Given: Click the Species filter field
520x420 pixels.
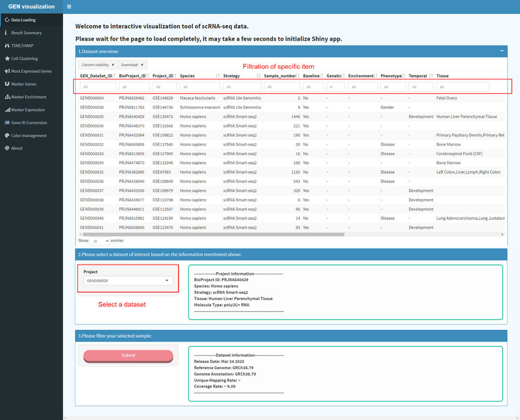Looking at the screenshot, I should pyautogui.click(x=200, y=87).
